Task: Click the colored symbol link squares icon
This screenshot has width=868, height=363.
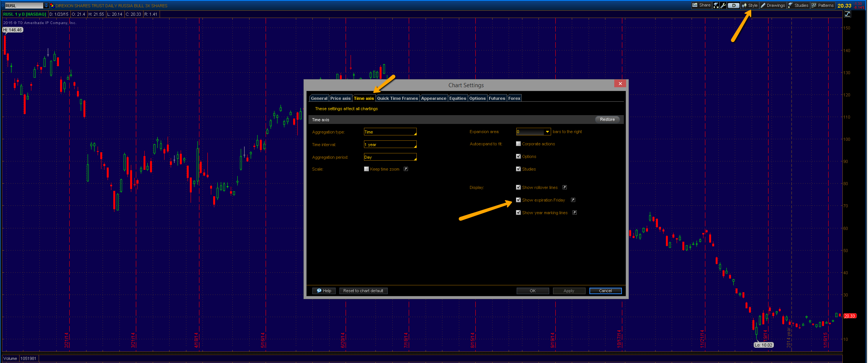Action: pos(52,5)
